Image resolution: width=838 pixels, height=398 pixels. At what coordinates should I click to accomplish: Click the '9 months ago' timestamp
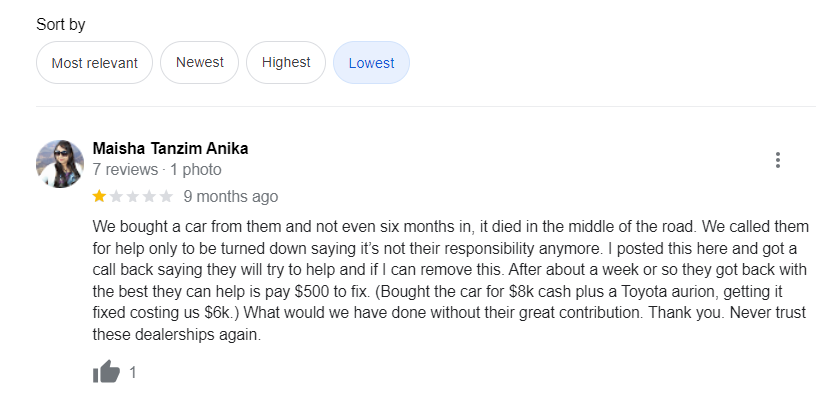coord(231,197)
